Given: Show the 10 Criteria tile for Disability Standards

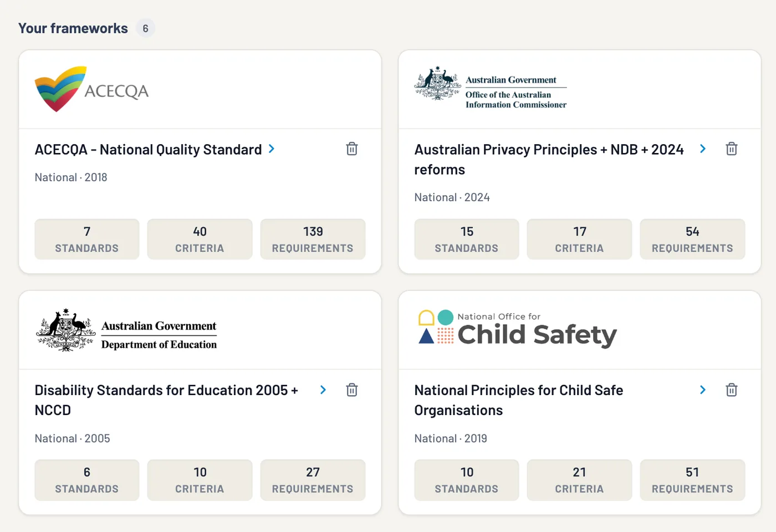Looking at the screenshot, I should pyautogui.click(x=200, y=480).
